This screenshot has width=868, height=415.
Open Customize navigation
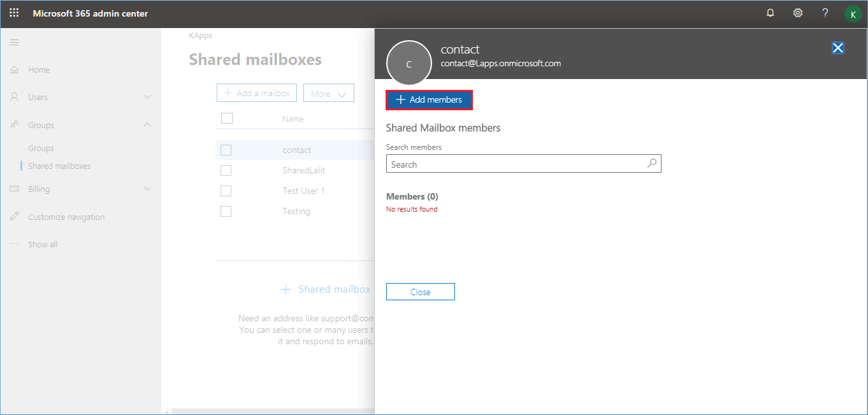pos(66,217)
